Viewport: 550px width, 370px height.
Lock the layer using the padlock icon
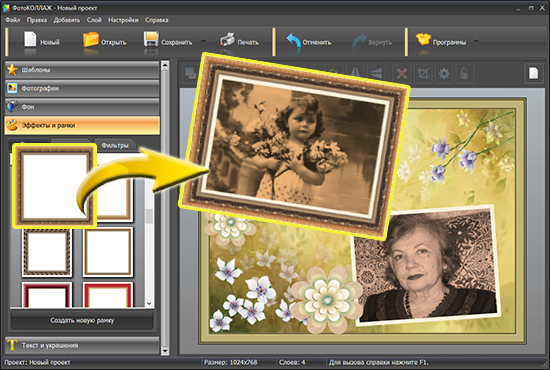(464, 74)
